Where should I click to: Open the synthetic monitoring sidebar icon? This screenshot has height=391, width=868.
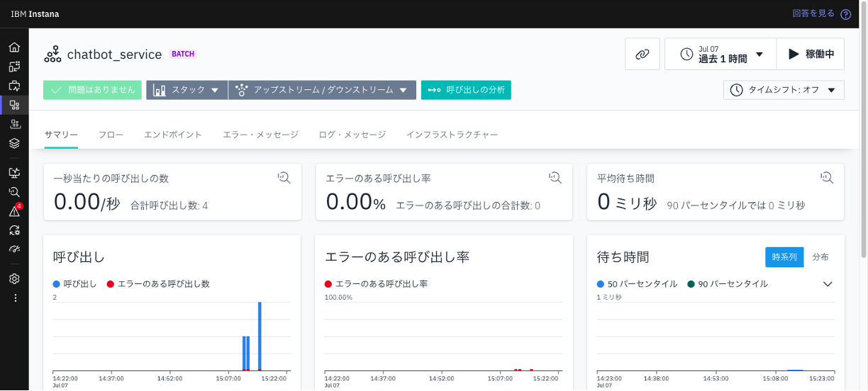(x=14, y=173)
